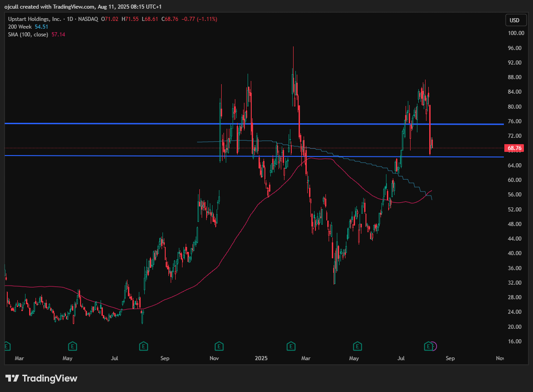
Task: Select the SMA (100, close) indicator label
Action: pyautogui.click(x=28, y=35)
